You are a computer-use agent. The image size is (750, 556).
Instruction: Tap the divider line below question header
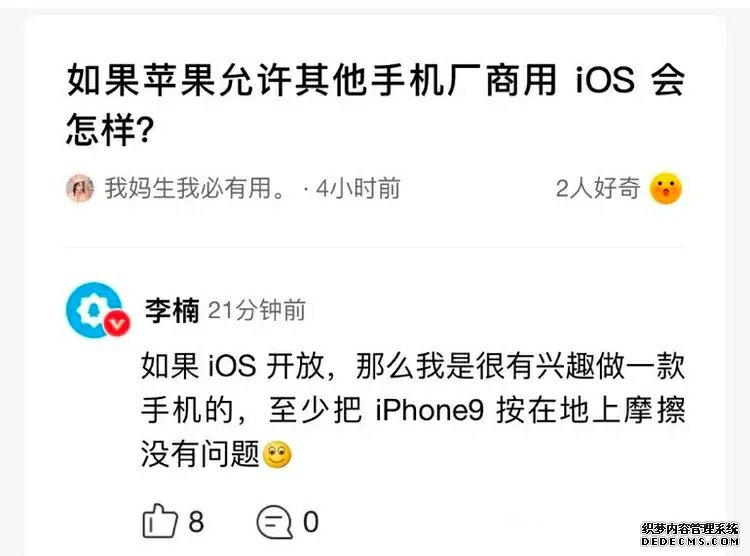point(375,247)
